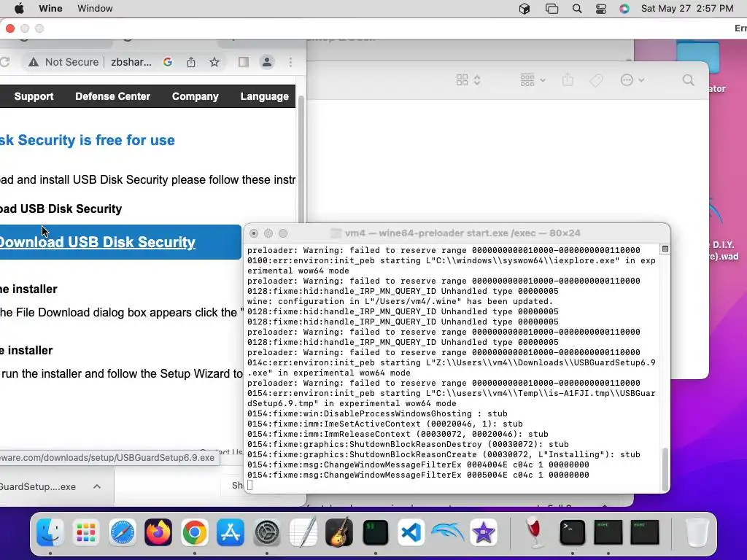Open the Finder group-by dropdown
This screenshot has height=560, width=747.
(x=533, y=80)
